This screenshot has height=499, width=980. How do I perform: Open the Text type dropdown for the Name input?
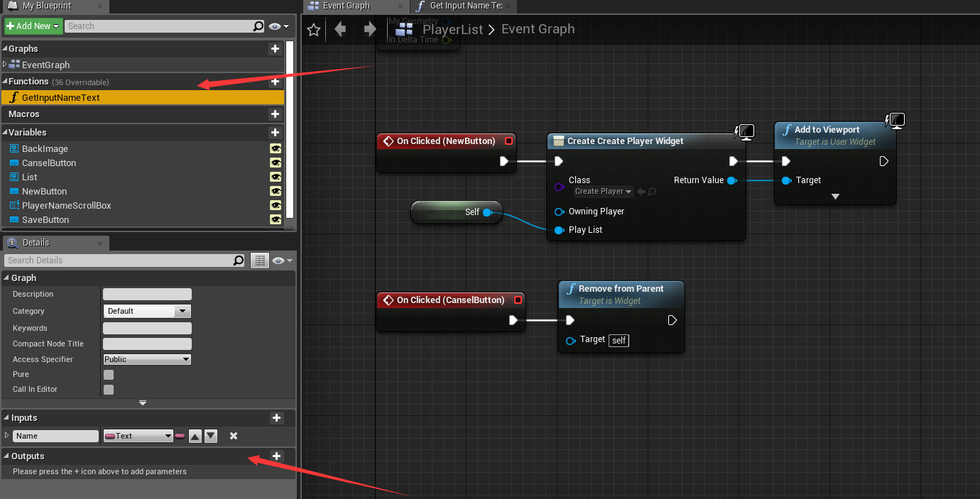click(x=138, y=435)
